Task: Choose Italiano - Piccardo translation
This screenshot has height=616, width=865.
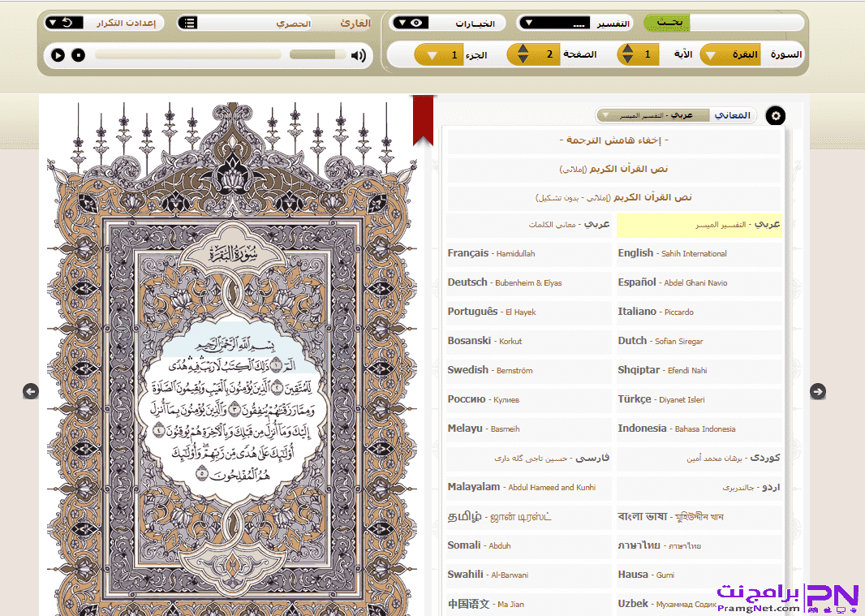Action: click(699, 312)
